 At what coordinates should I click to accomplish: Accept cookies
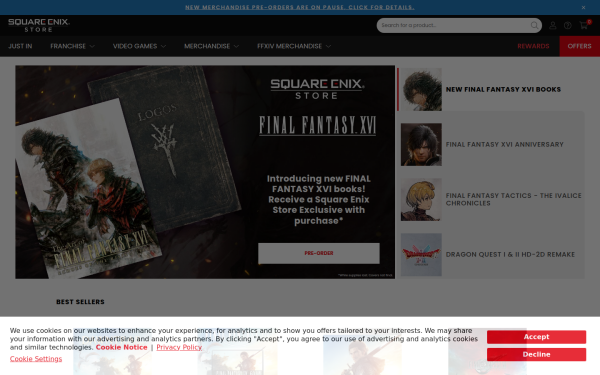(x=536, y=337)
